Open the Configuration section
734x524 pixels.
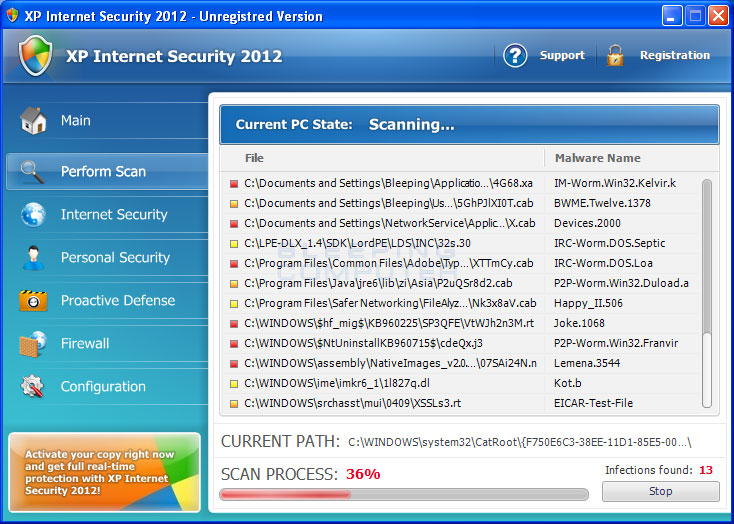pos(107,386)
